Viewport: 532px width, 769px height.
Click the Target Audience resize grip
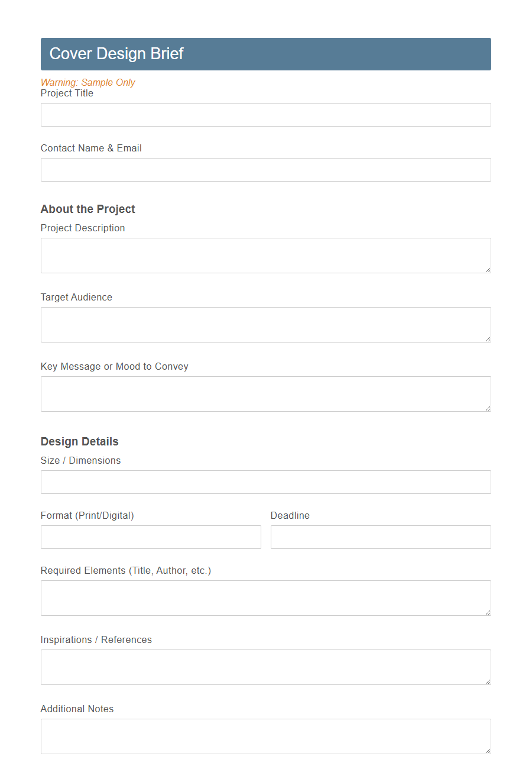[x=488, y=340]
